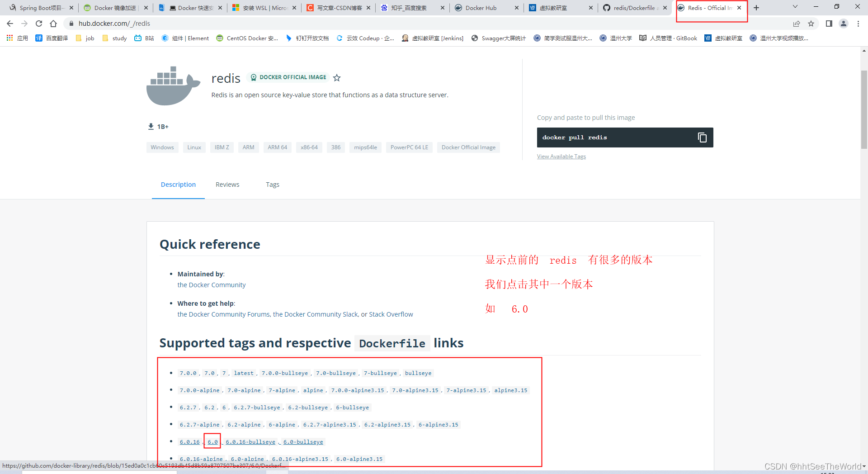868x474 pixels.
Task: Open the 7.0.0-alpine tag link
Action: [199, 390]
